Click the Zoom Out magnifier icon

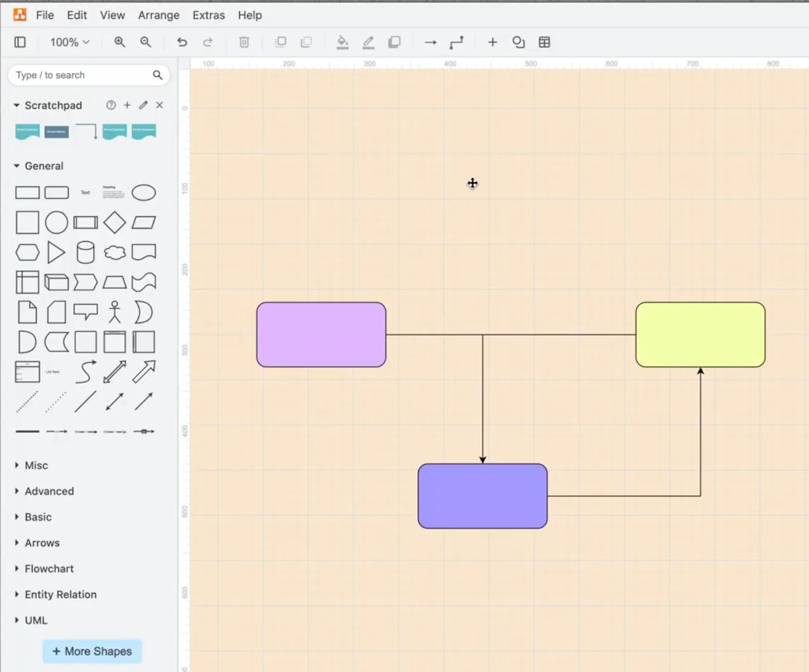146,42
